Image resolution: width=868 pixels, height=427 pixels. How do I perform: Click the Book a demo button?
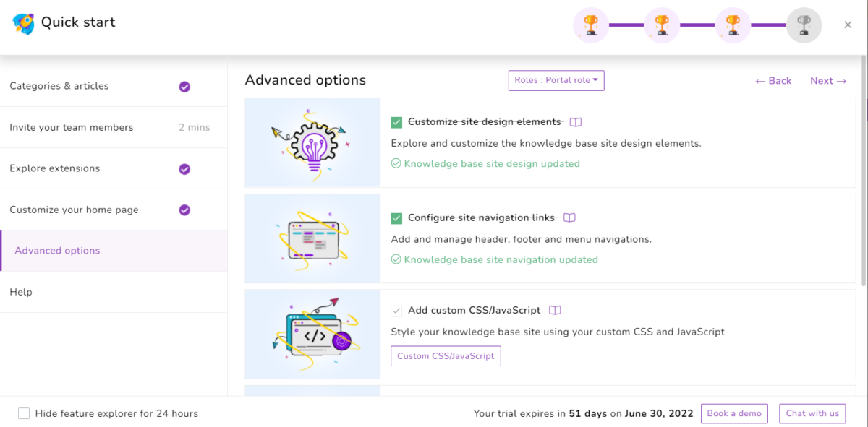[x=734, y=413]
